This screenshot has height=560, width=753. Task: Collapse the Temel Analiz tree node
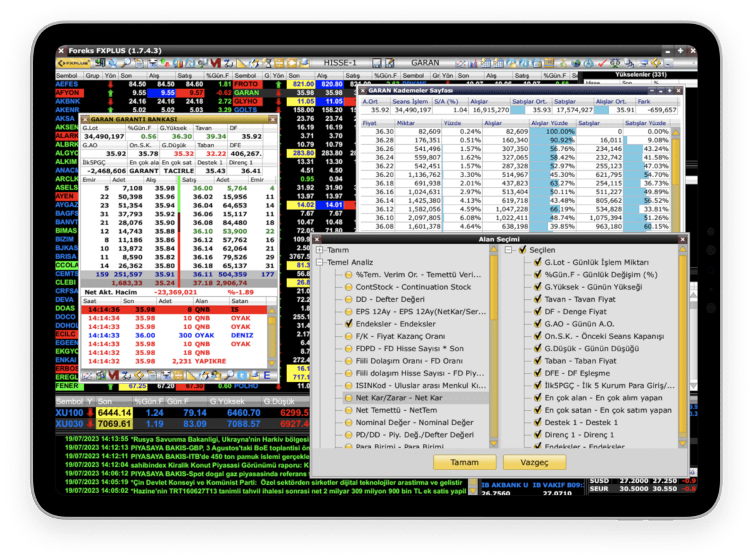[x=320, y=262]
